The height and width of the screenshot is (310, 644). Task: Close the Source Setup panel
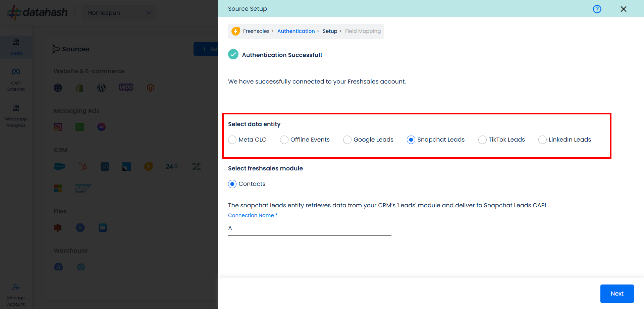[623, 9]
